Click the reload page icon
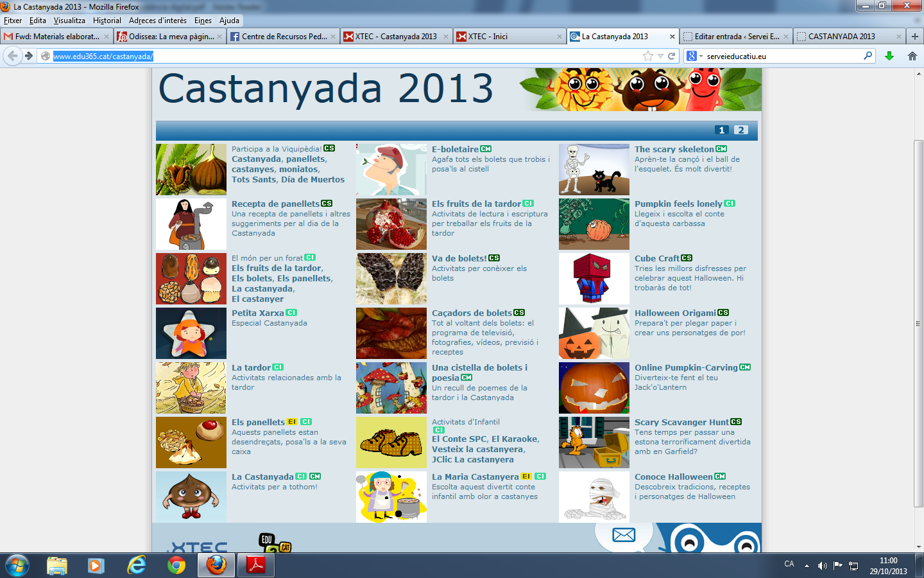 [672, 57]
